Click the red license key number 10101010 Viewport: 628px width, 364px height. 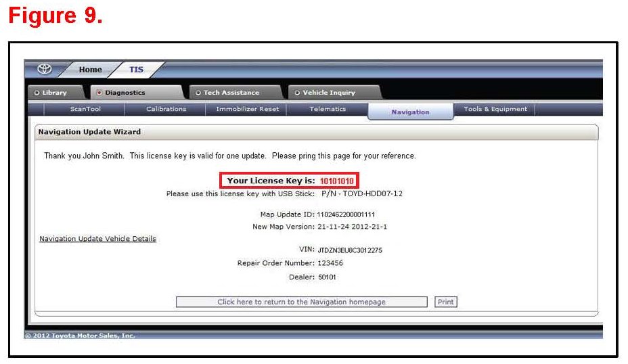[x=338, y=181]
